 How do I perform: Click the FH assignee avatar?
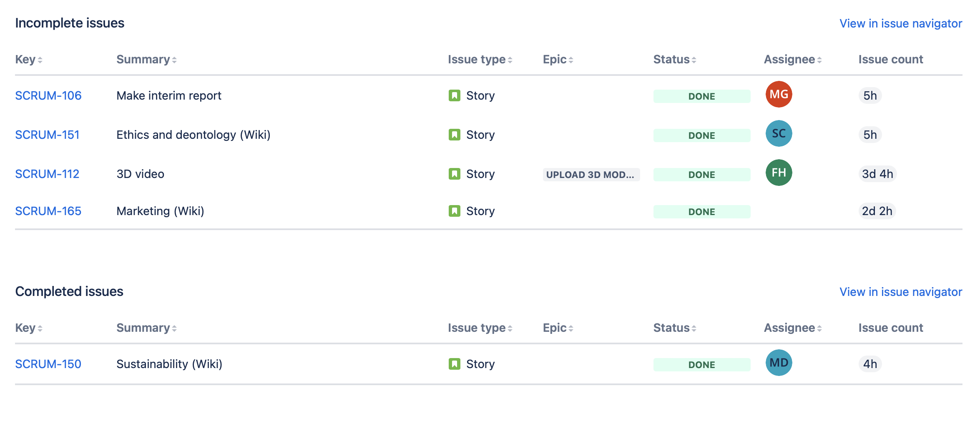tap(779, 173)
